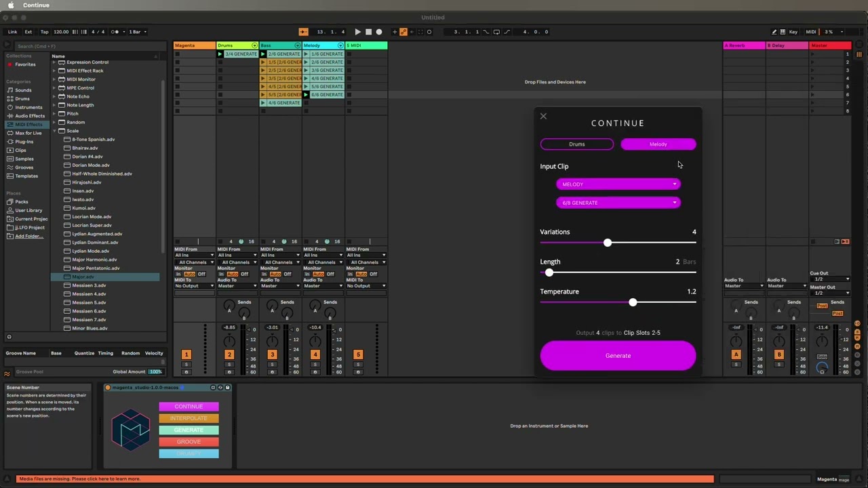Close the Continue dialog

(543, 117)
